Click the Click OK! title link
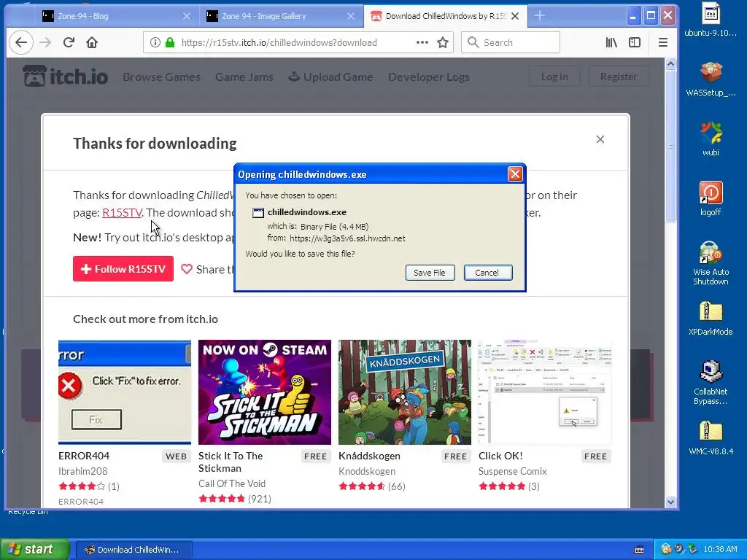 click(x=500, y=456)
